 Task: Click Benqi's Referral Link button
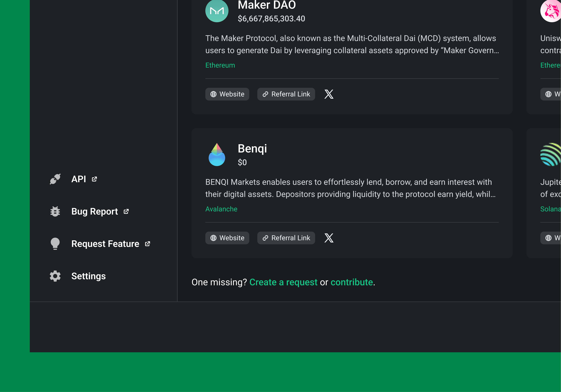click(x=286, y=238)
